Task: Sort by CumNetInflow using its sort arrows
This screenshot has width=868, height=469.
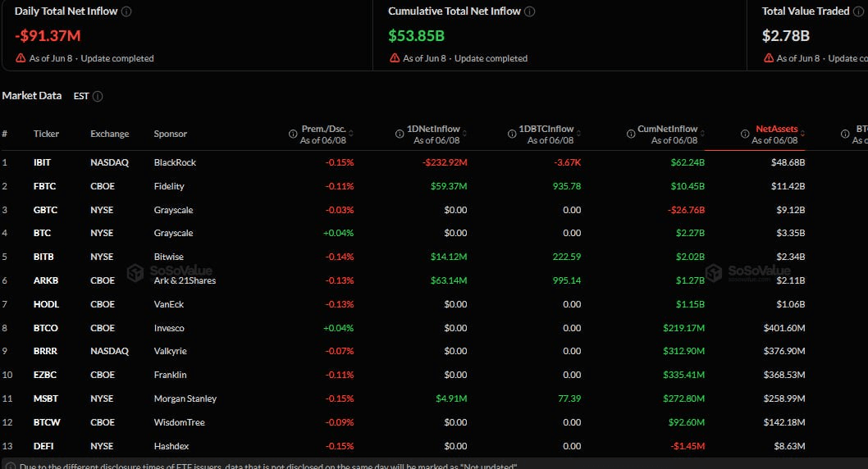Action: [x=702, y=134]
